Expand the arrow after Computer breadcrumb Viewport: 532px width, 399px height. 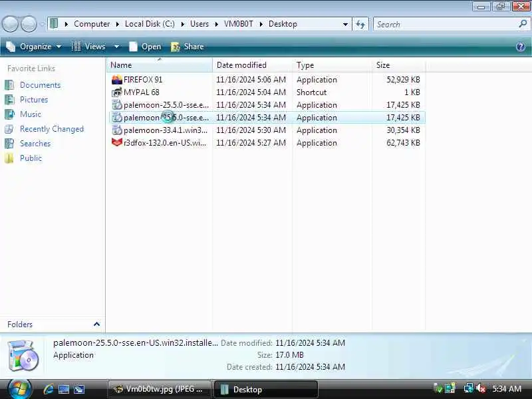click(118, 25)
